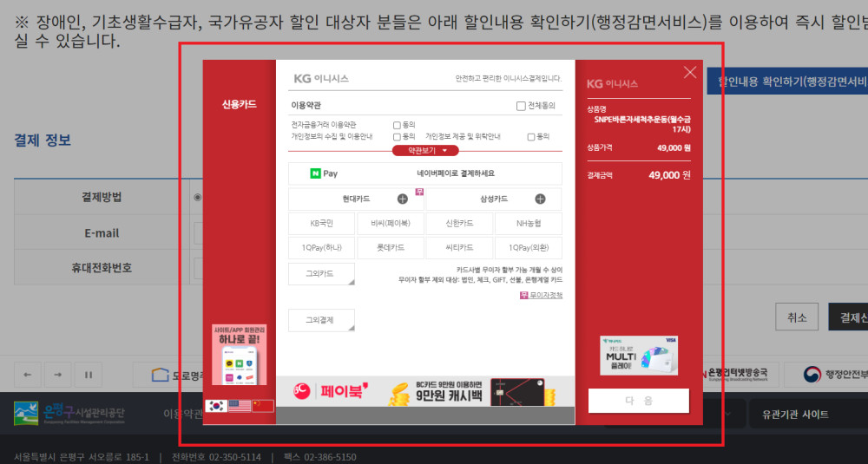Open the 무이자정책 link
The image size is (868, 464).
point(541,296)
